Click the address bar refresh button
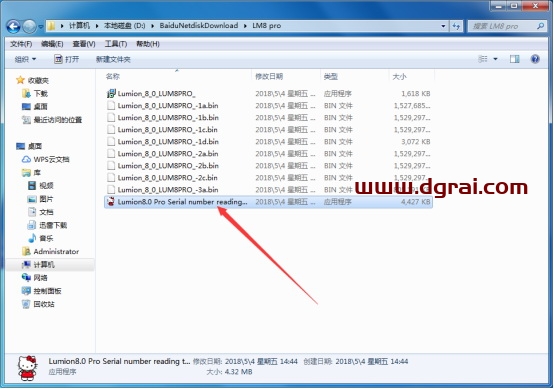554x389 pixels. point(456,26)
